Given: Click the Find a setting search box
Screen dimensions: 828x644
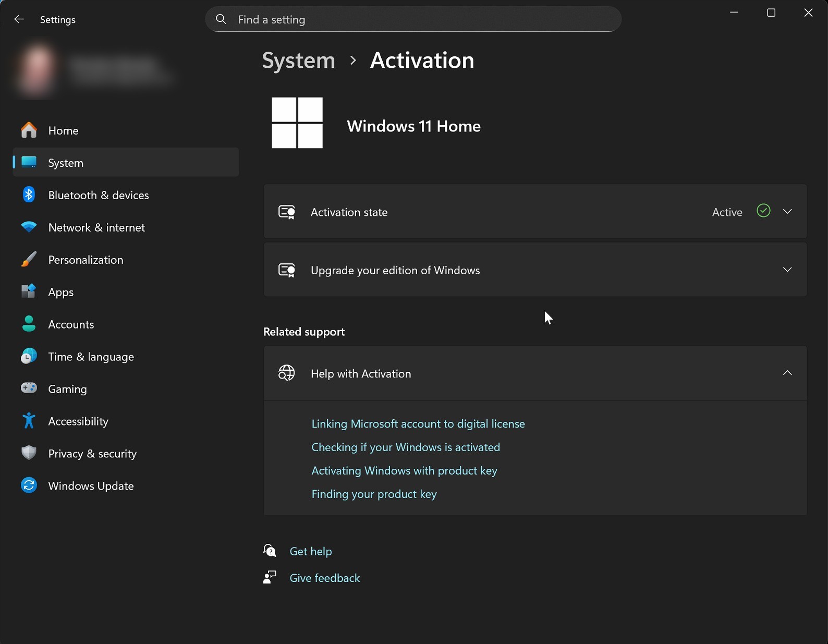Looking at the screenshot, I should point(413,19).
